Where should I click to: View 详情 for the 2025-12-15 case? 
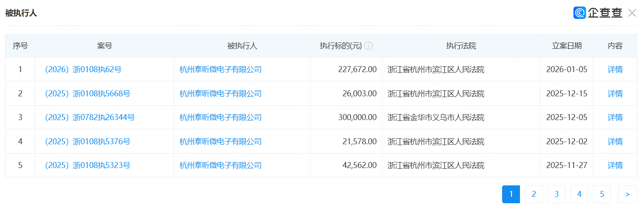pyautogui.click(x=615, y=94)
